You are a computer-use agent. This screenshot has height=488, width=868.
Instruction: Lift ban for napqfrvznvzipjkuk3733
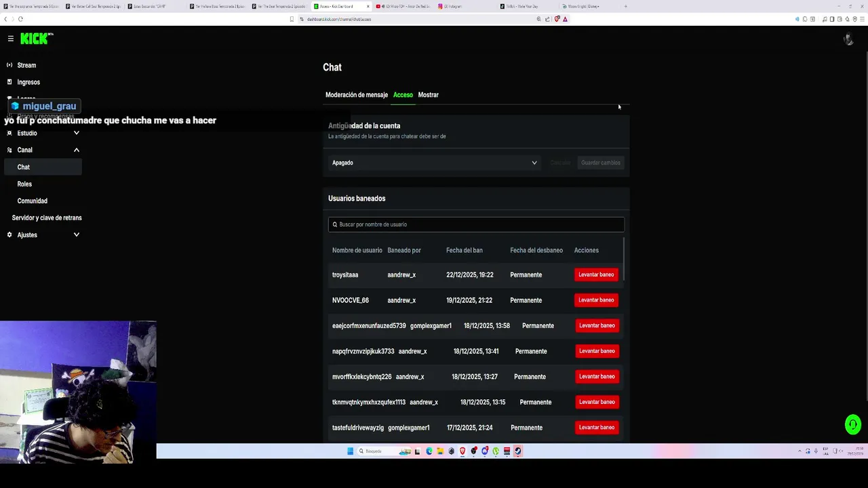[x=597, y=351]
